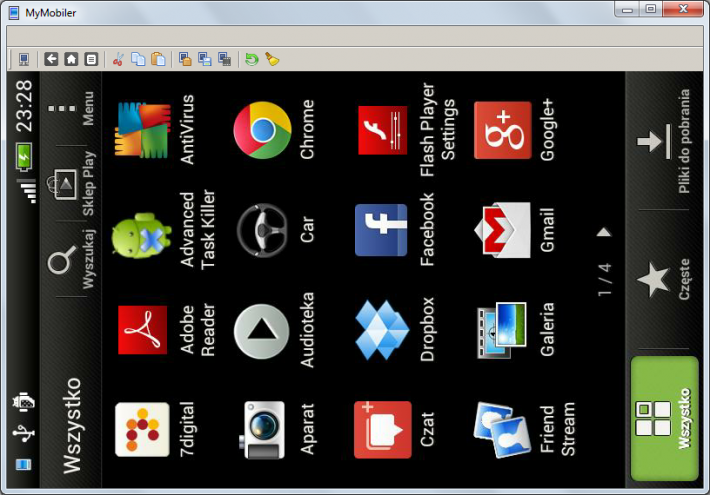Go to next page with triangle arrow

coord(604,233)
